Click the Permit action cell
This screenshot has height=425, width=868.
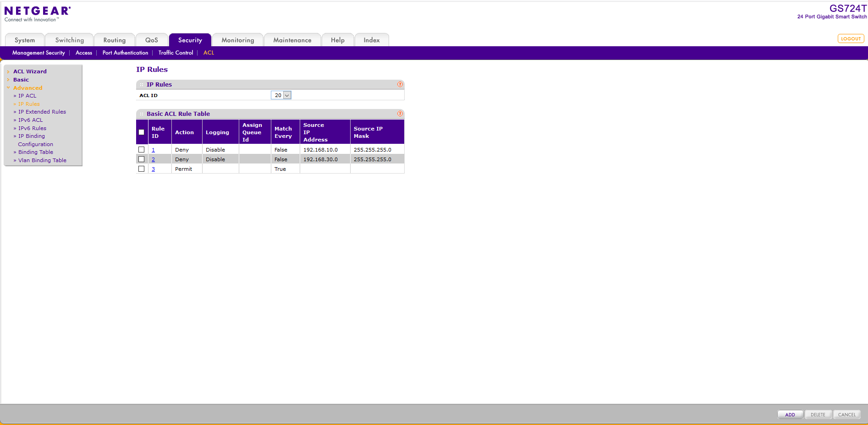pos(187,169)
